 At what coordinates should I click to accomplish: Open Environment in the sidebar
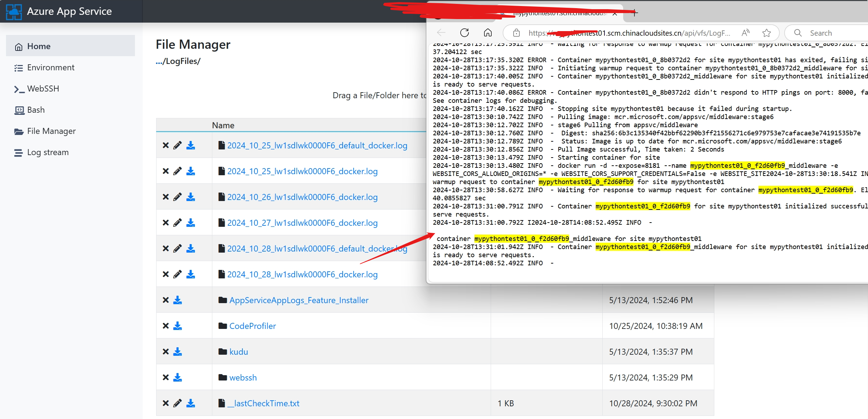(51, 67)
